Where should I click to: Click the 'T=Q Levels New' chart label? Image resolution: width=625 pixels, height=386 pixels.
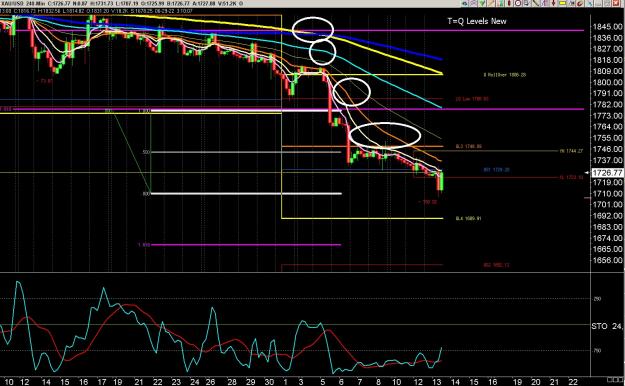tap(477, 21)
